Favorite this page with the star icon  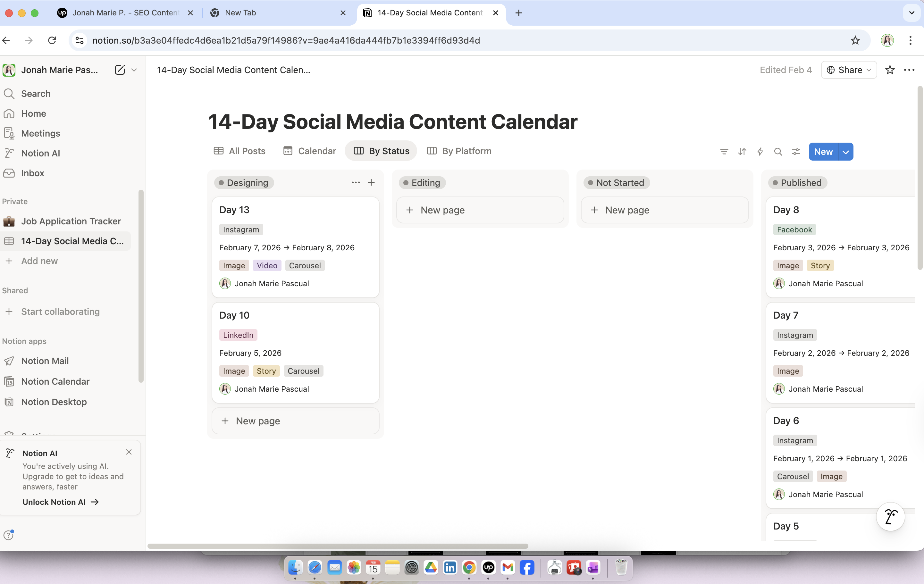(889, 70)
